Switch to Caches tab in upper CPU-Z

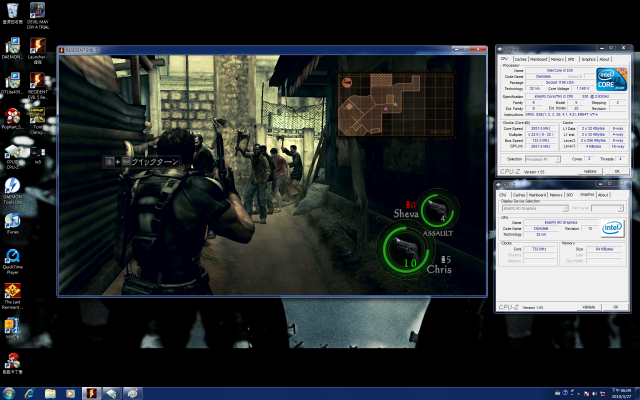520,59
